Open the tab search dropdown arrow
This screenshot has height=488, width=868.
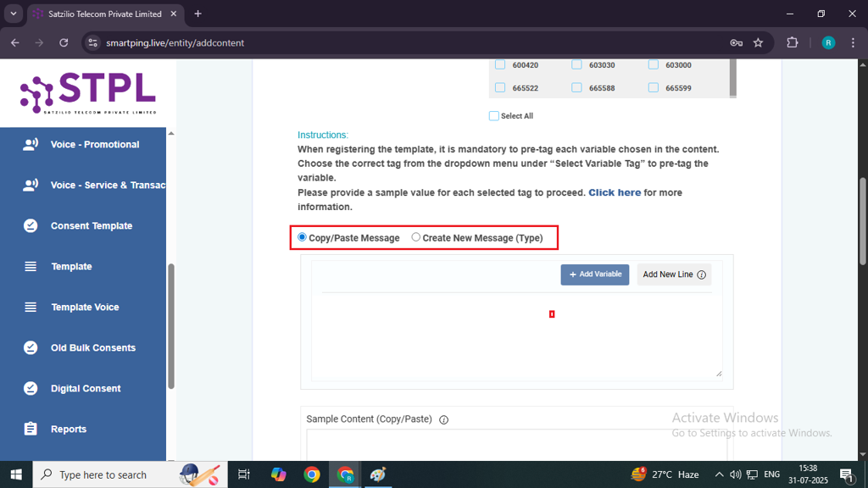click(x=14, y=14)
